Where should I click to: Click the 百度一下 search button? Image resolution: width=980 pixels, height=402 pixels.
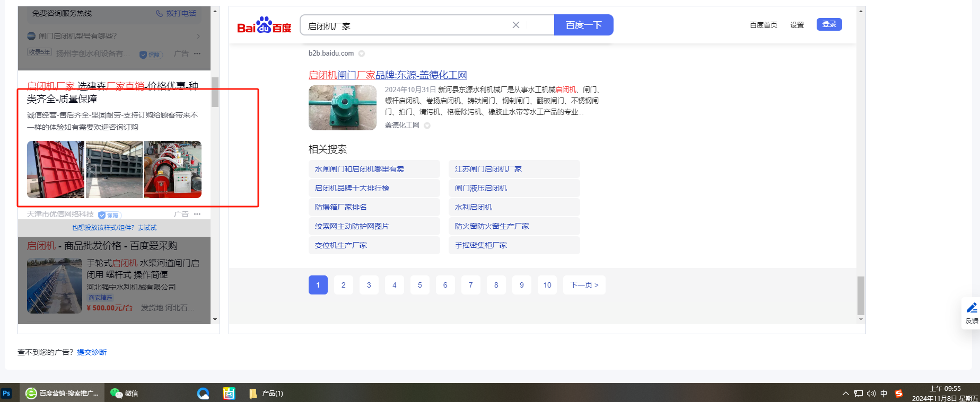(x=583, y=25)
